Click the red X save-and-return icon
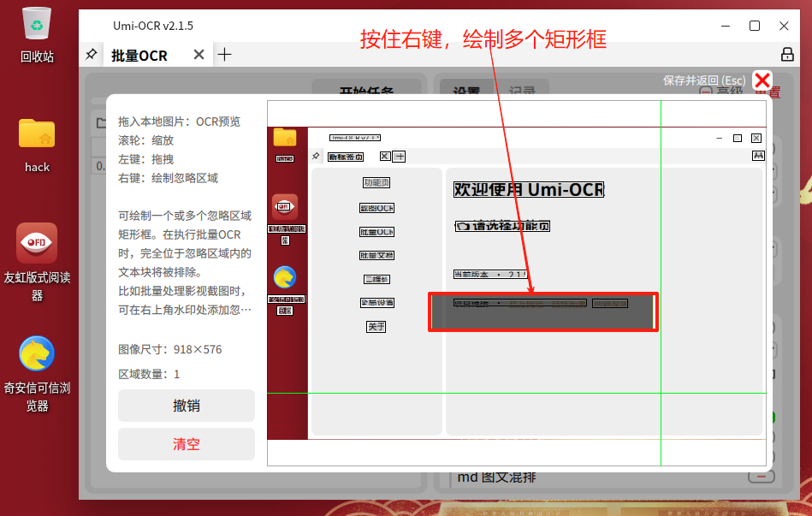Image resolution: width=812 pixels, height=516 pixels. [x=762, y=80]
